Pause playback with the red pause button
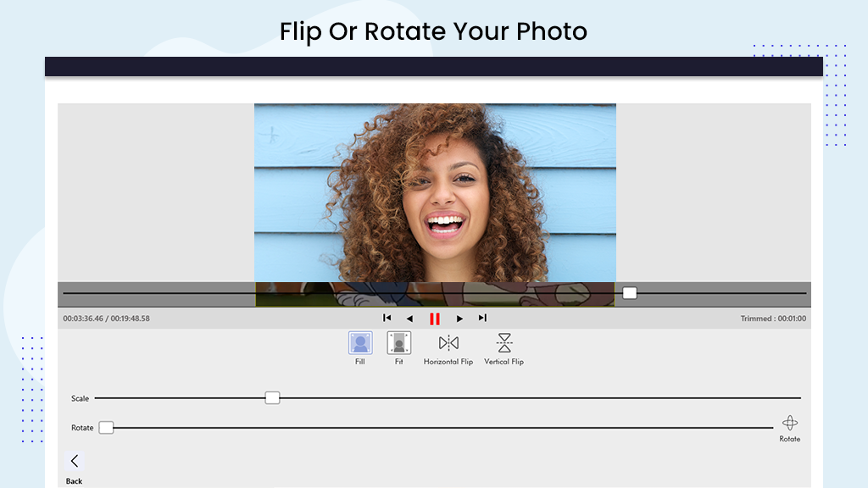868x488 pixels. tap(435, 319)
